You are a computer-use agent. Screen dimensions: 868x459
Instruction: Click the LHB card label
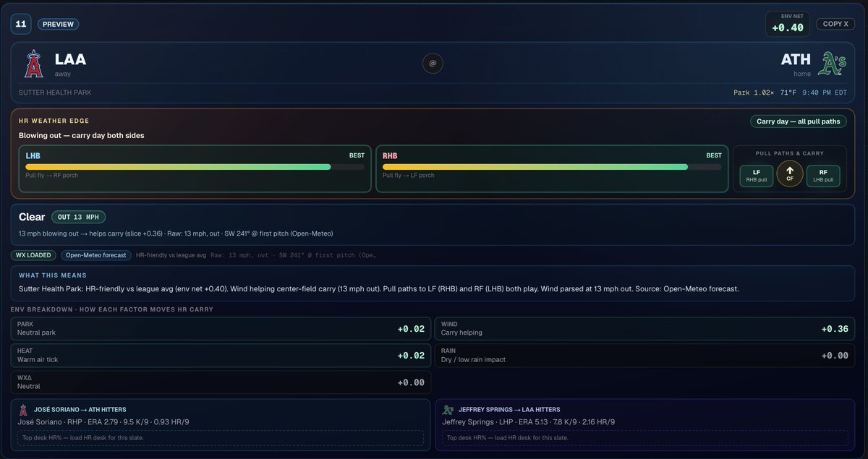(x=34, y=155)
